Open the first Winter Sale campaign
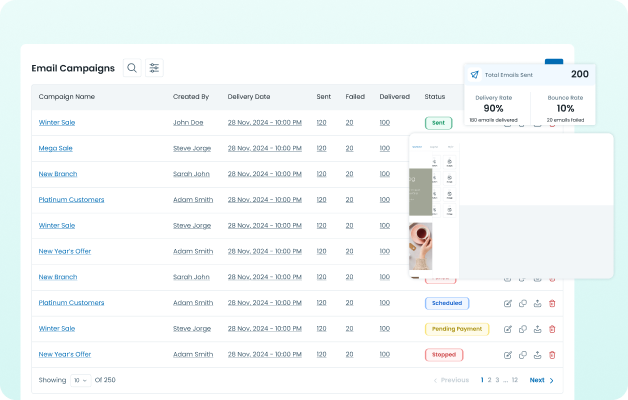Viewport: 628px width, 400px height. (56, 122)
